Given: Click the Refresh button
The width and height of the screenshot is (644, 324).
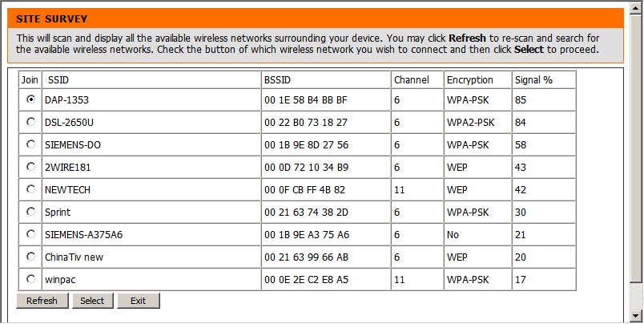Looking at the screenshot, I should [x=42, y=301].
